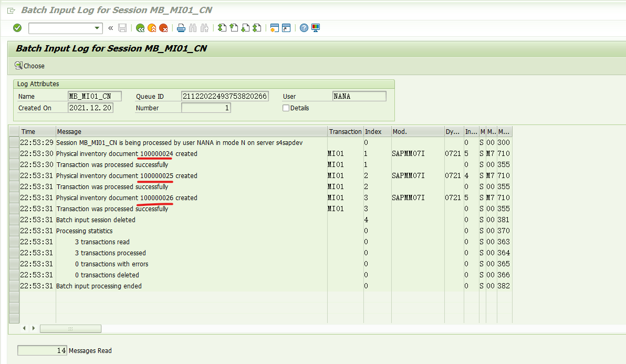The width and height of the screenshot is (626, 364).
Task: Click the Generate Shortcut icon
Action: pyautogui.click(x=286, y=28)
